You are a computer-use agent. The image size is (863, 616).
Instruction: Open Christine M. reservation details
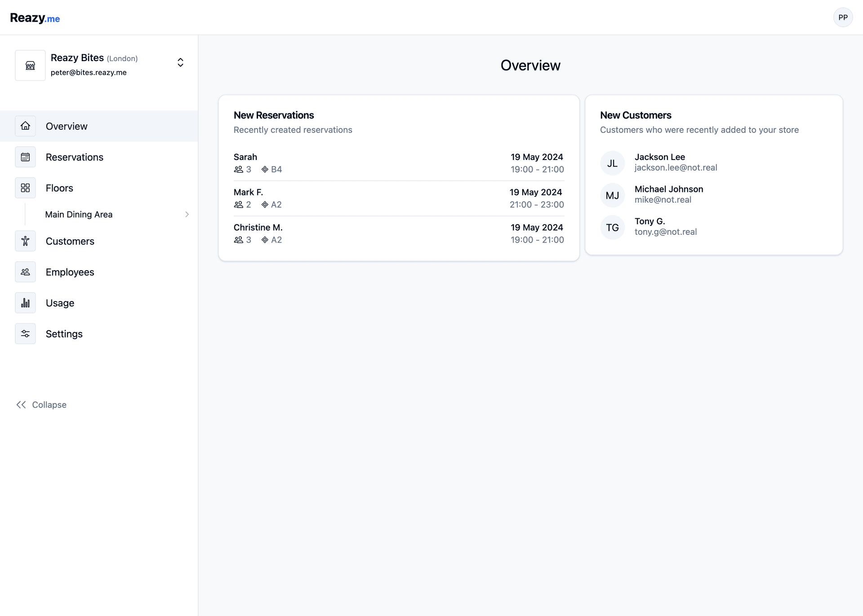(x=398, y=233)
